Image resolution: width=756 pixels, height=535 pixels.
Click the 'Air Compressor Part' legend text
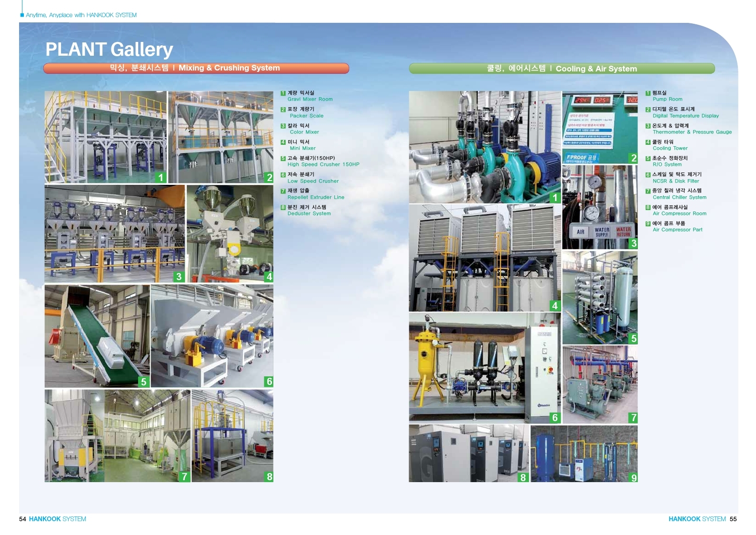[x=677, y=230]
